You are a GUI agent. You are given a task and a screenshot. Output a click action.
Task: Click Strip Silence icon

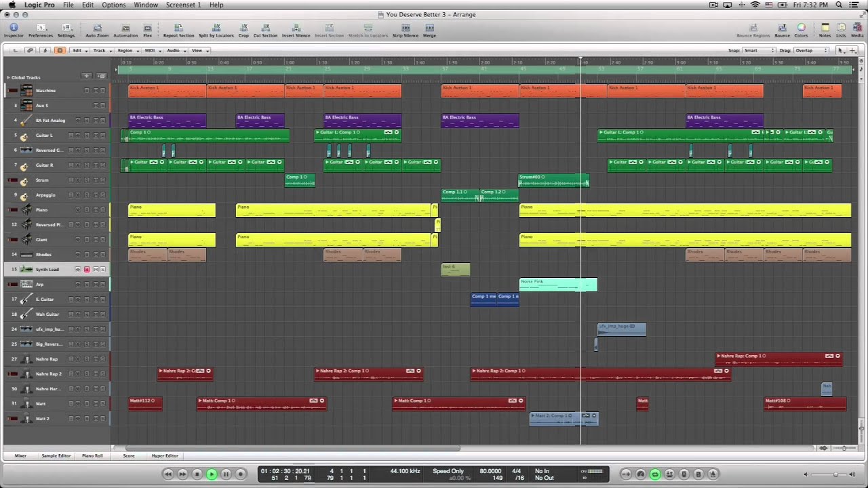pyautogui.click(x=406, y=30)
